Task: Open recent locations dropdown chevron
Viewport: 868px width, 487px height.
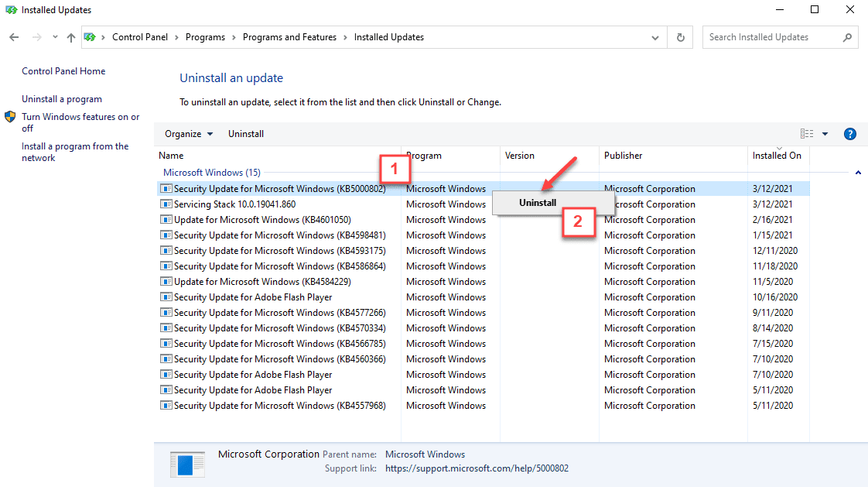Action: (x=55, y=37)
